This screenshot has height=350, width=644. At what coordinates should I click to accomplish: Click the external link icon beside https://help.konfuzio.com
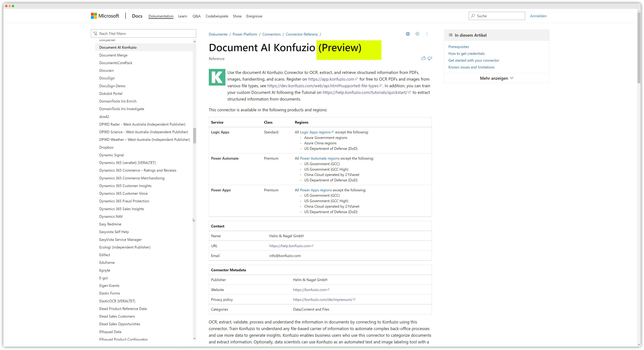pyautogui.click(x=312, y=246)
